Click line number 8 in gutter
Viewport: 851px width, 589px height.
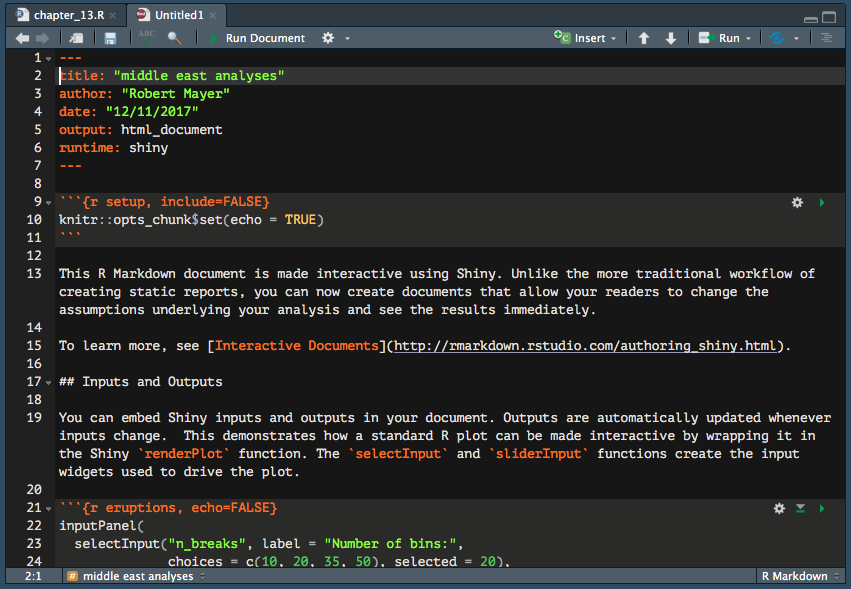pyautogui.click(x=37, y=183)
